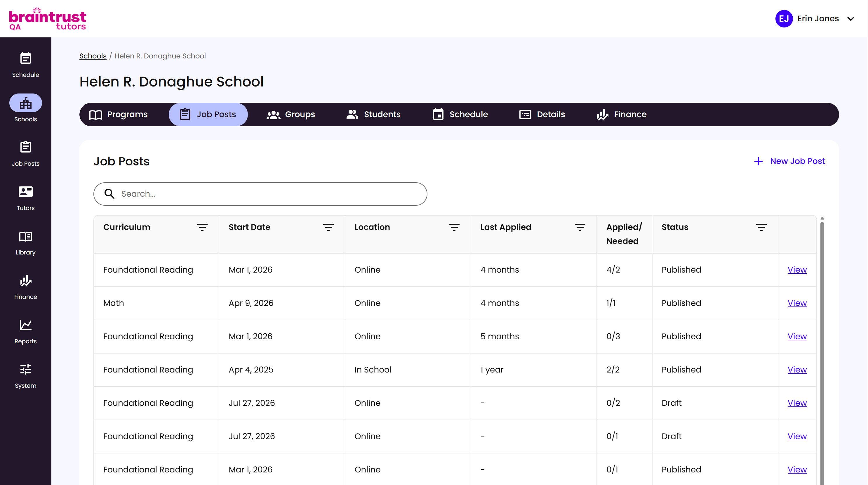Click the Applied/Needed column header
This screenshot has width=868, height=485.
(624, 234)
